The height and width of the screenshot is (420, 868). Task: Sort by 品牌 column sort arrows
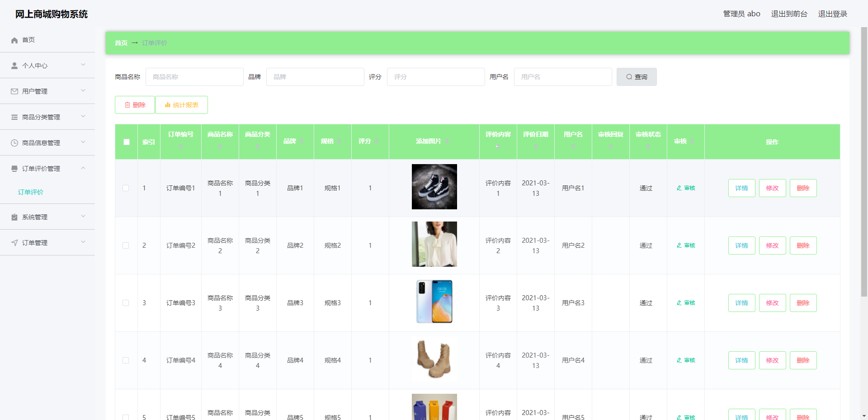tap(302, 142)
